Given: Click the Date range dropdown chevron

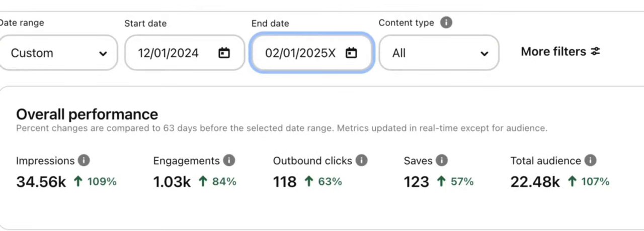Looking at the screenshot, I should [103, 53].
